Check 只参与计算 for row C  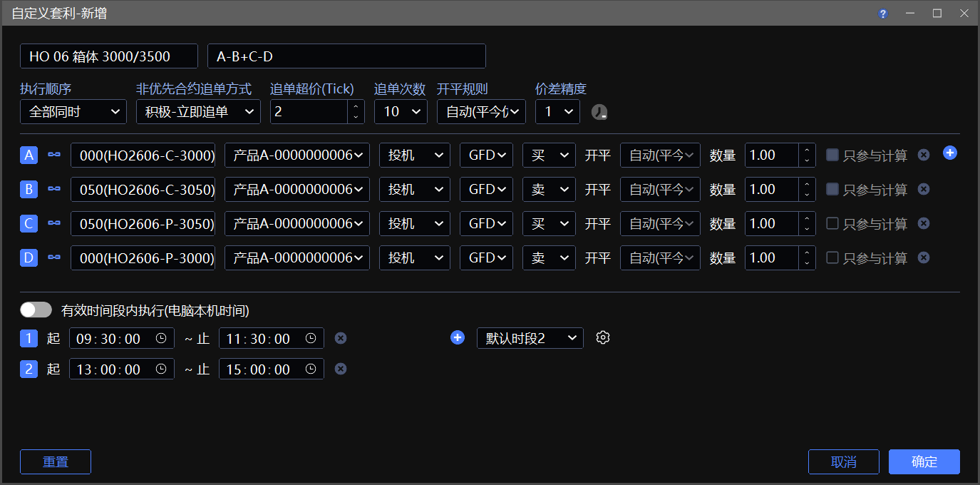click(832, 223)
